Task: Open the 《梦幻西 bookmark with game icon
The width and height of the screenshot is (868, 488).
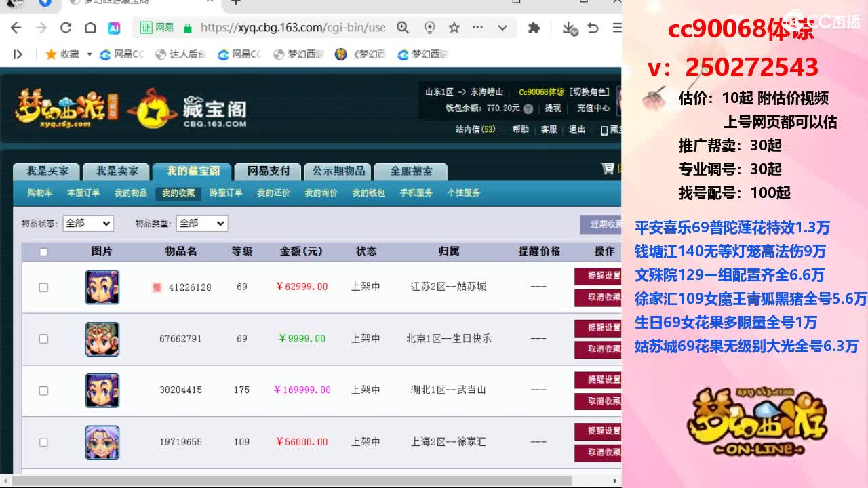Action: click(360, 54)
